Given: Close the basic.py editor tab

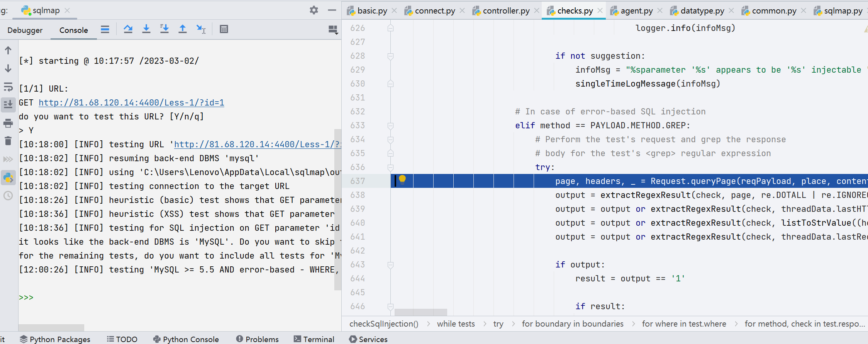Looking at the screenshot, I should pyautogui.click(x=394, y=11).
